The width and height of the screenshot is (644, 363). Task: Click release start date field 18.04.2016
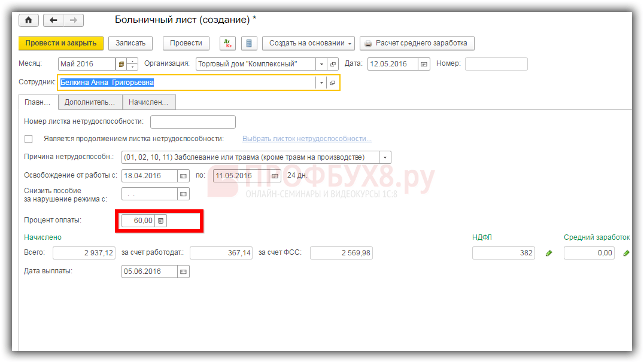(150, 176)
